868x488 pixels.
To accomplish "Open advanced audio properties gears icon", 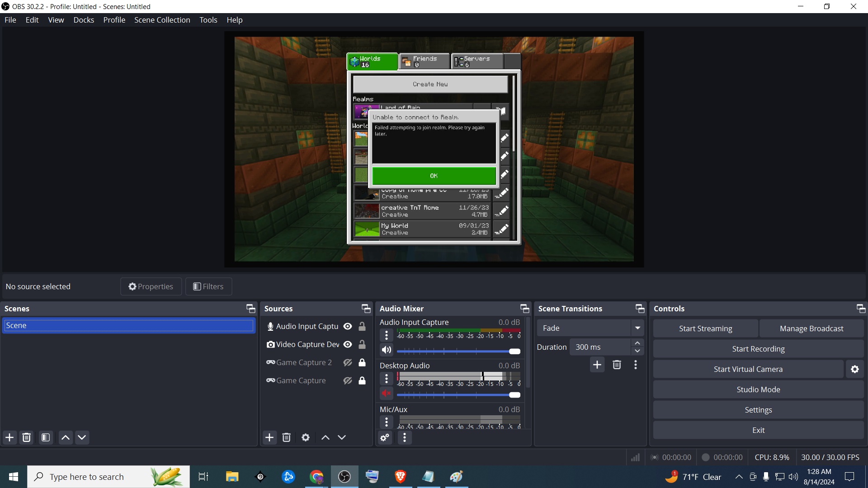I will (x=385, y=437).
